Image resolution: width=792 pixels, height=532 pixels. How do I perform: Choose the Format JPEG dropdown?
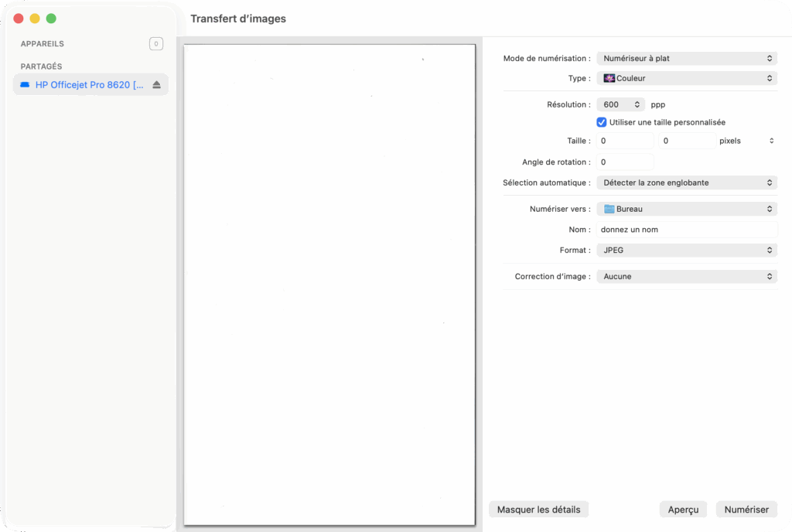click(686, 250)
